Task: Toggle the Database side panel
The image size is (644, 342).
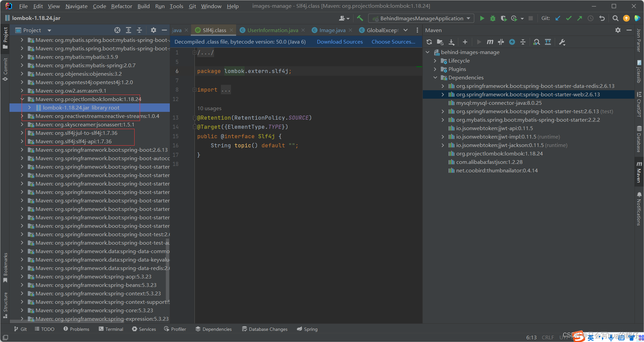Action: coord(639,139)
